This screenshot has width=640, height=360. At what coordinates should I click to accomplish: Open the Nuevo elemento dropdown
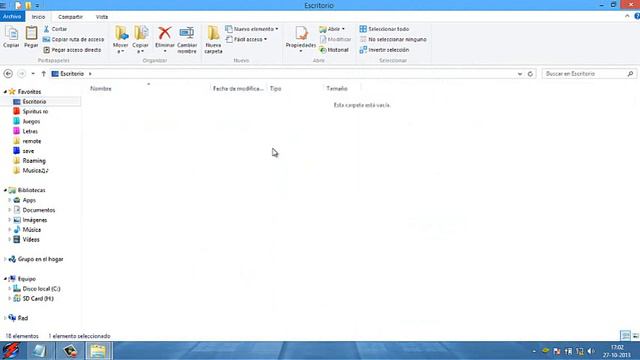(x=252, y=29)
